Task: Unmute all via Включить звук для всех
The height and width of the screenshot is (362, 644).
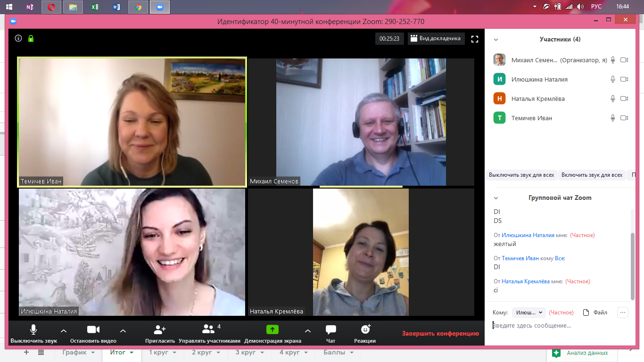Action: pos(592,175)
